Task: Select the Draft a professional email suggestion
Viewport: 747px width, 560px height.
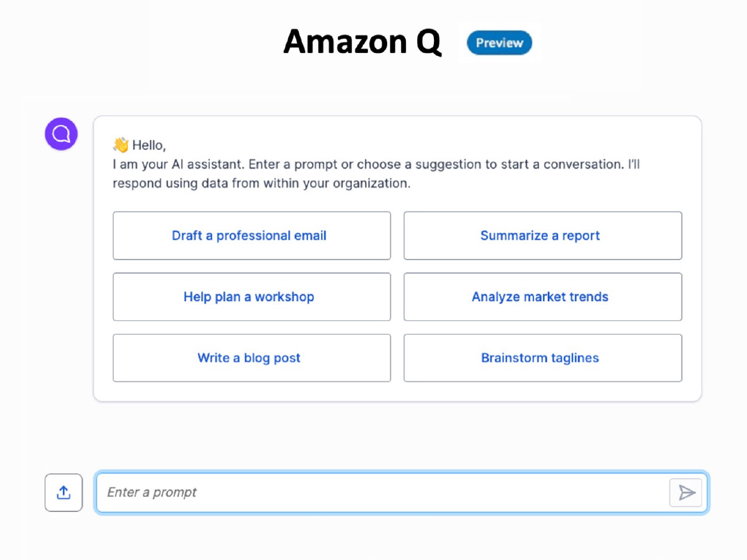Action: point(250,235)
